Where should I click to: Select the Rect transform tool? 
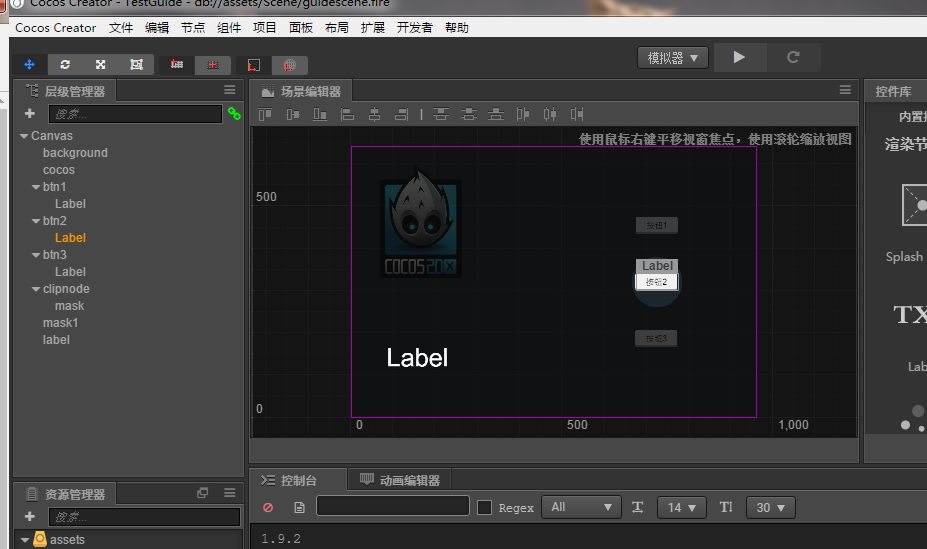point(137,64)
